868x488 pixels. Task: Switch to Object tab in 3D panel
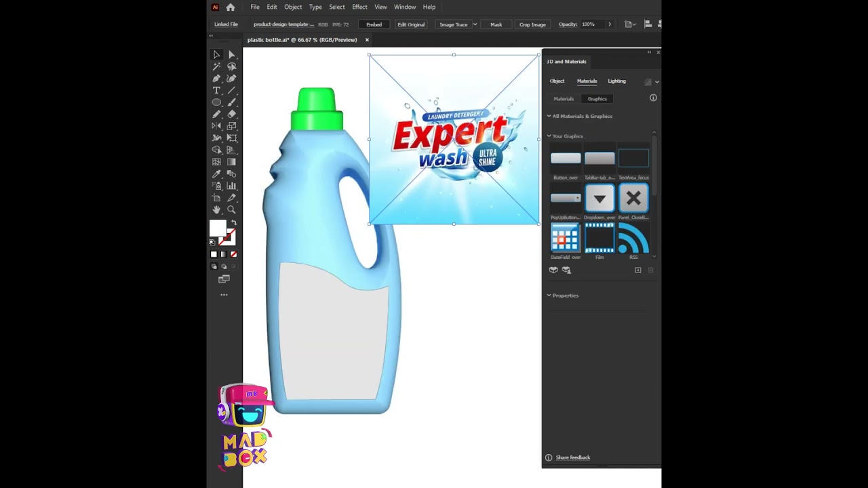[557, 81]
